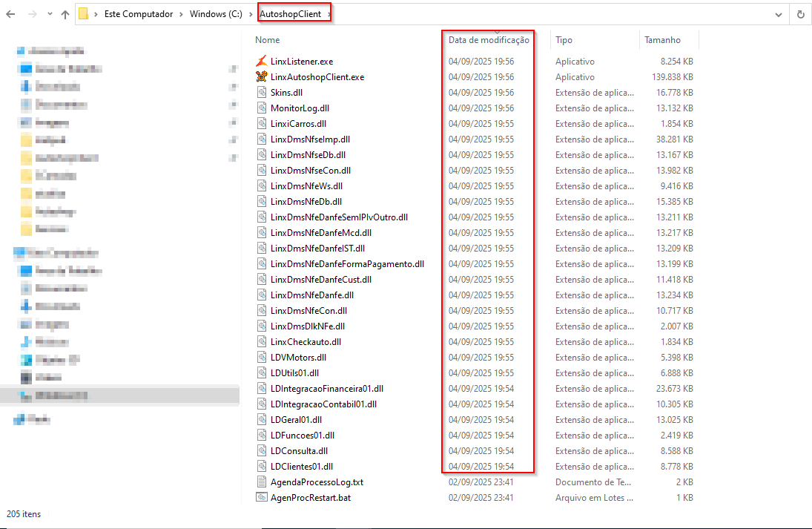Select file name 'LinxDmsNfeDanfe.dll'
This screenshot has height=529, width=812.
[x=311, y=295]
